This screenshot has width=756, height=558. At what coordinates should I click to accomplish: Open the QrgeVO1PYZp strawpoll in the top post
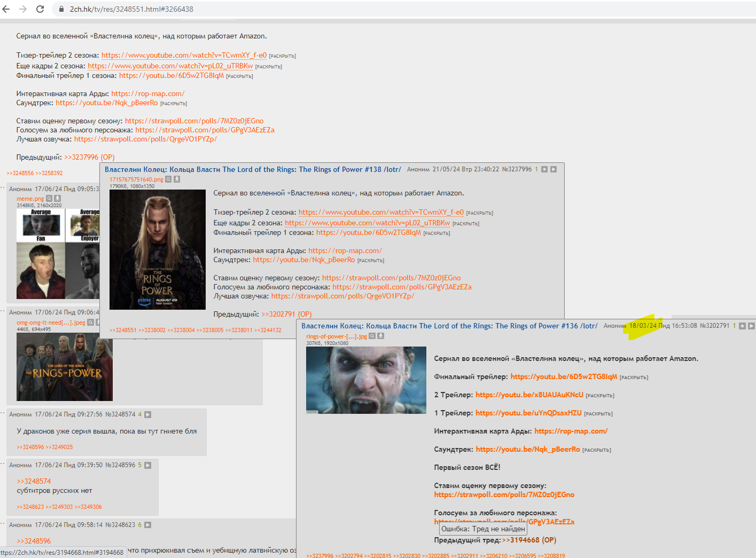pyautogui.click(x=145, y=139)
